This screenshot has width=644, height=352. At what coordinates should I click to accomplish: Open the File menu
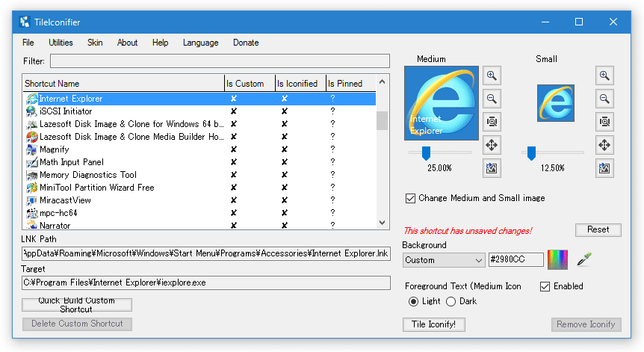pos(28,43)
